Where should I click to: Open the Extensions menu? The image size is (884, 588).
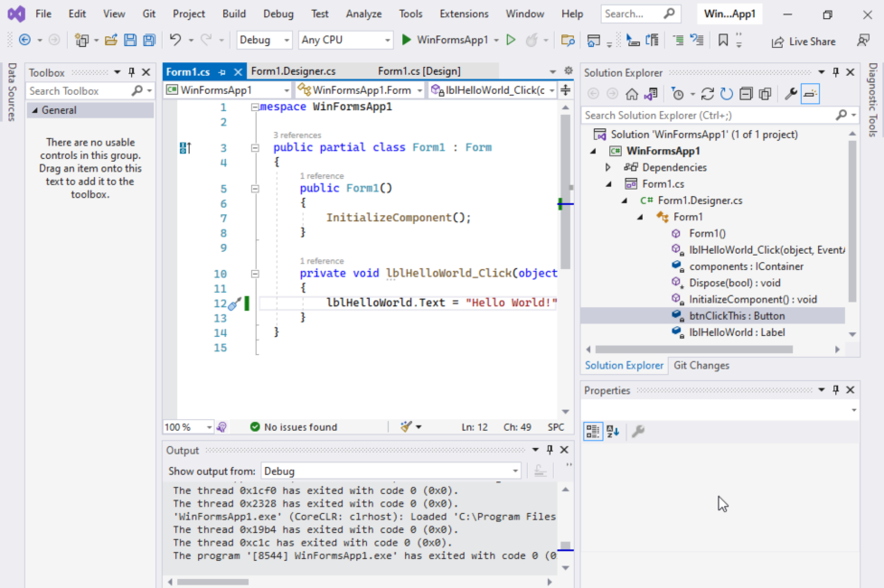coord(464,14)
